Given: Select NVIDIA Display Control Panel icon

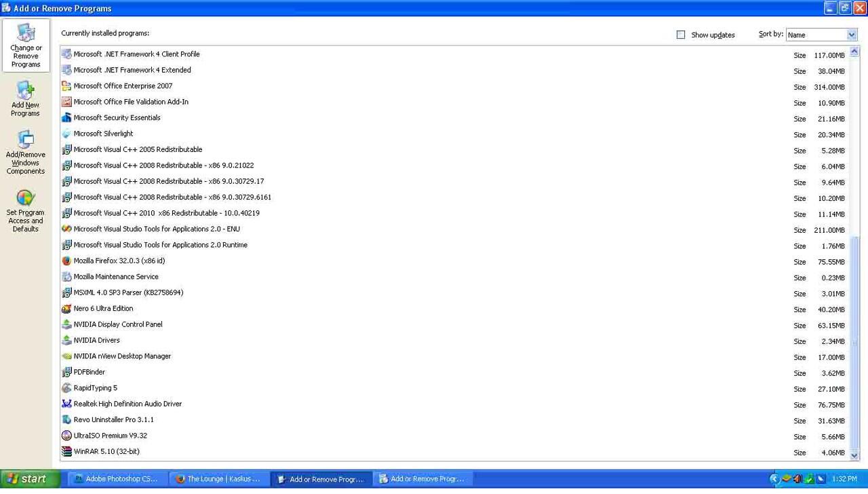Looking at the screenshot, I should click(66, 324).
